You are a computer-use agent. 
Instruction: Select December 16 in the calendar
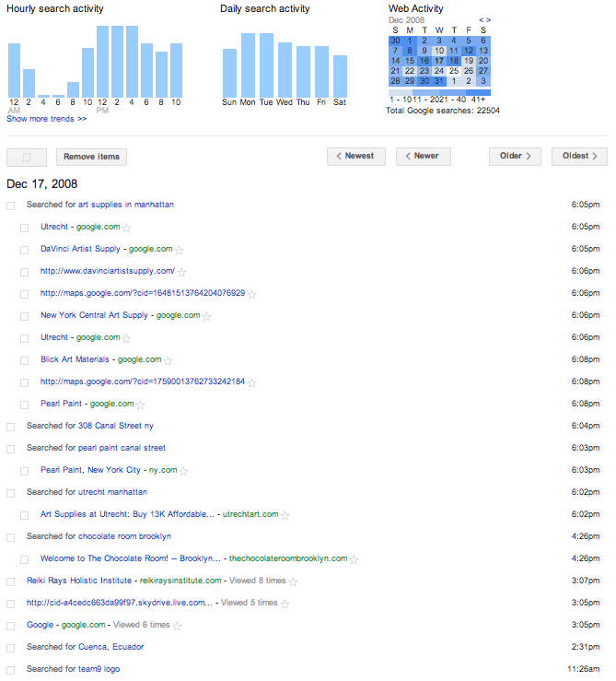tap(424, 61)
